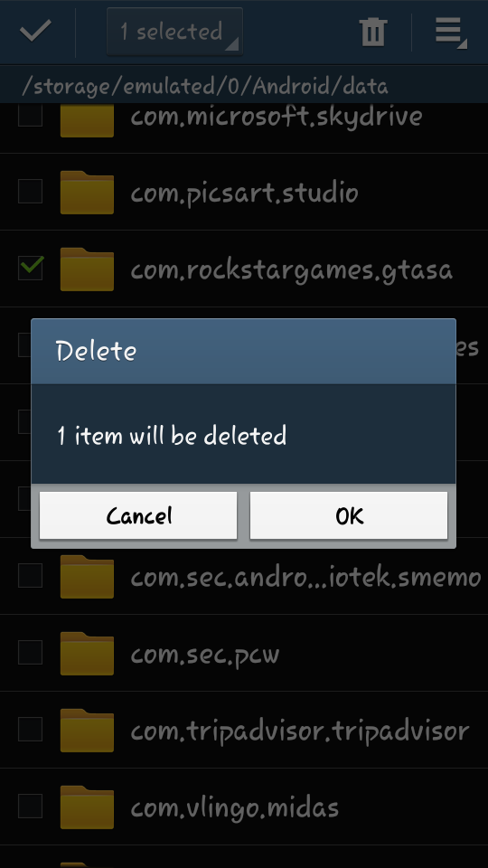Open the com.rockstargames.gtasa folder icon
This screenshot has height=868, width=488.
[87, 269]
